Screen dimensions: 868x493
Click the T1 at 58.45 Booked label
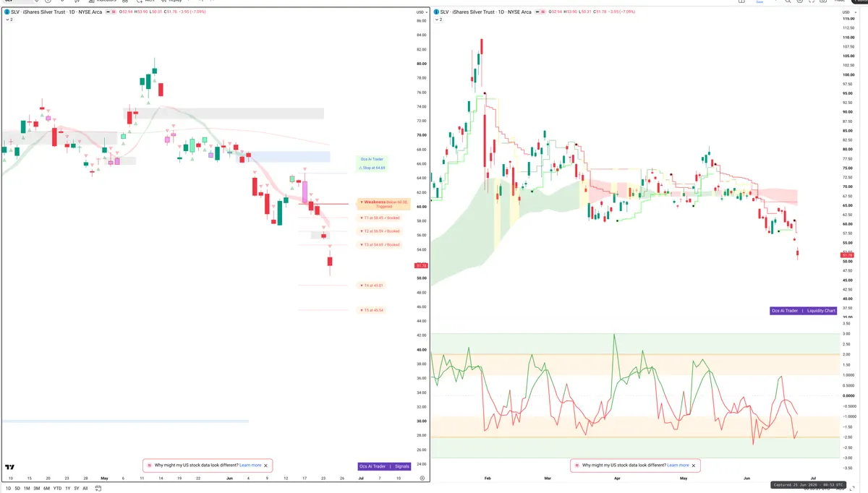pos(380,218)
